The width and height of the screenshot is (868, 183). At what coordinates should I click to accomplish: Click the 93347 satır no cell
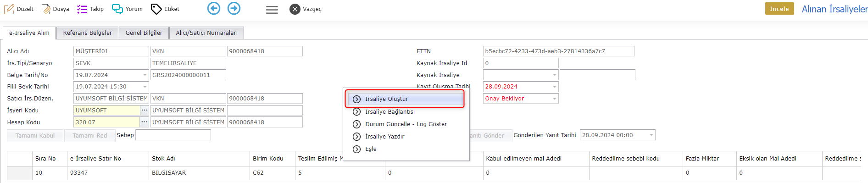pos(108,173)
